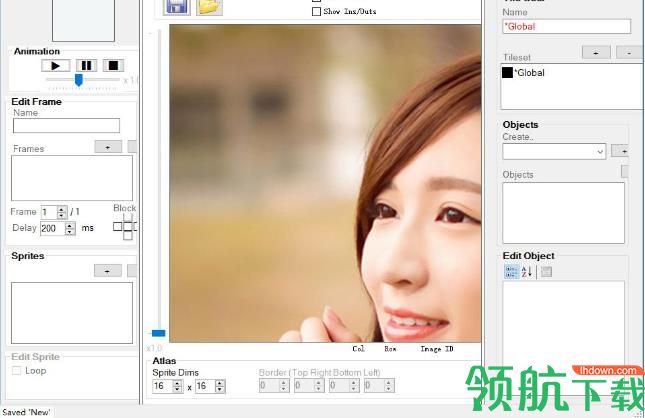645x418 pixels.
Task: Add a tileset with plus button
Action: coord(596,53)
